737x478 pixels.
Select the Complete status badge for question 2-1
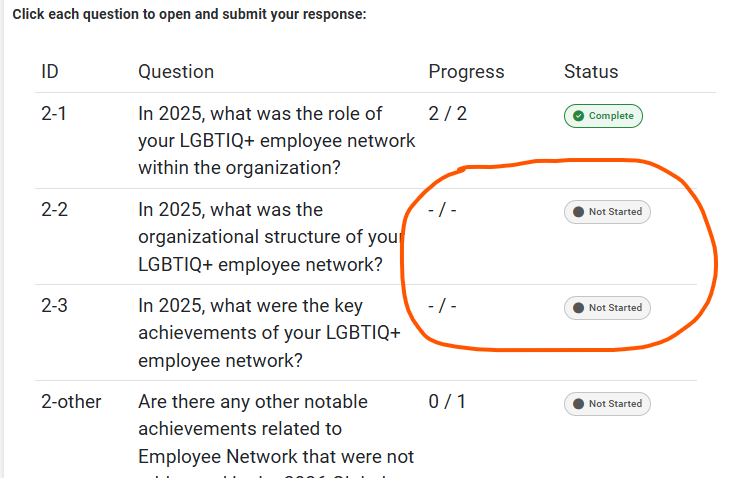point(603,116)
